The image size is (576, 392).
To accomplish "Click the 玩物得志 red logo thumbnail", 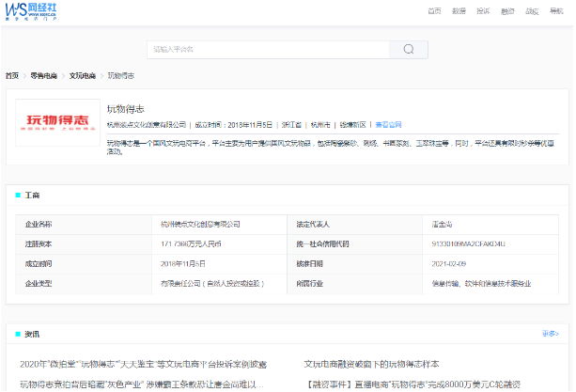I will pyautogui.click(x=57, y=123).
